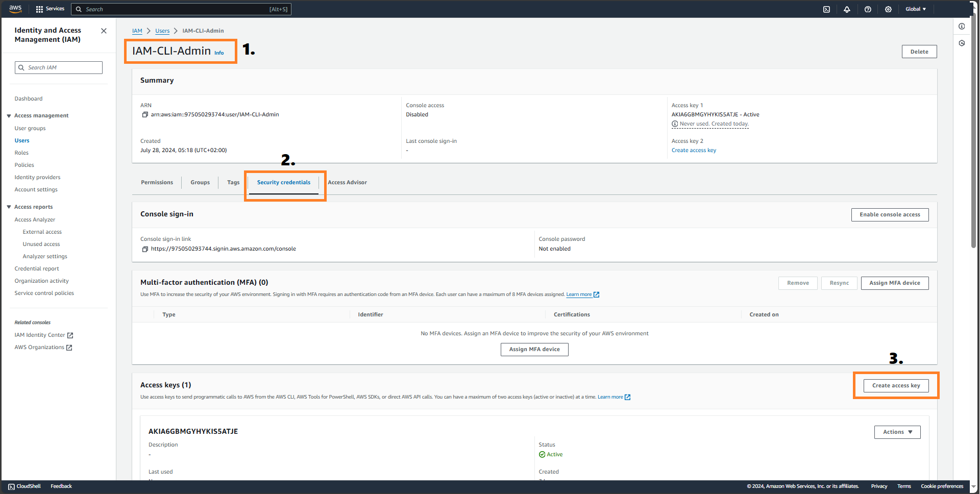Open the help question mark icon
The image size is (980, 494).
(x=868, y=9)
